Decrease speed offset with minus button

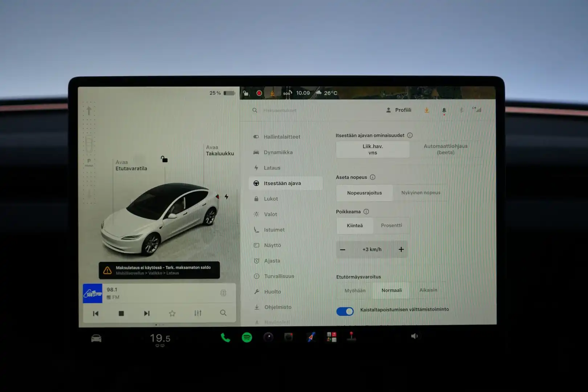[x=343, y=250]
